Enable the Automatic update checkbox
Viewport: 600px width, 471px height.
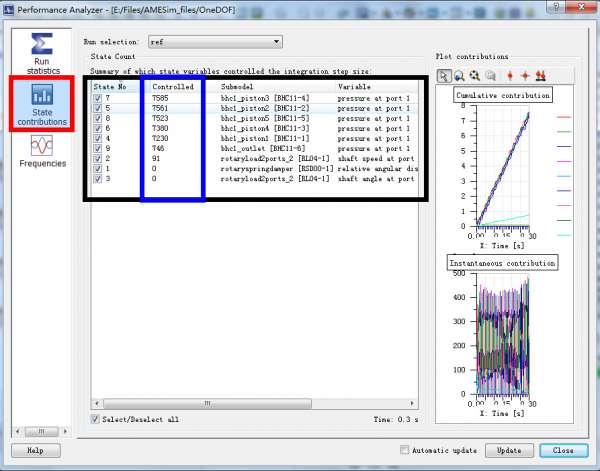click(405, 450)
